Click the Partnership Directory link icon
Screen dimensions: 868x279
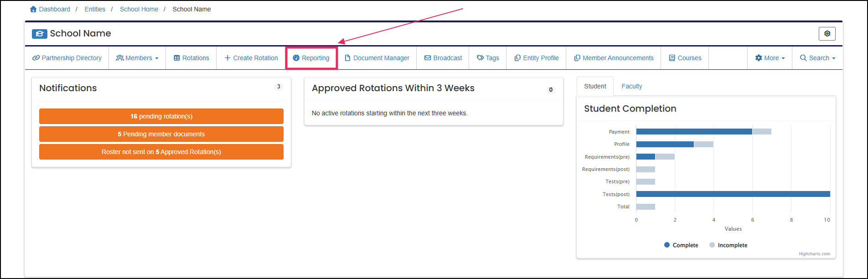(36, 58)
